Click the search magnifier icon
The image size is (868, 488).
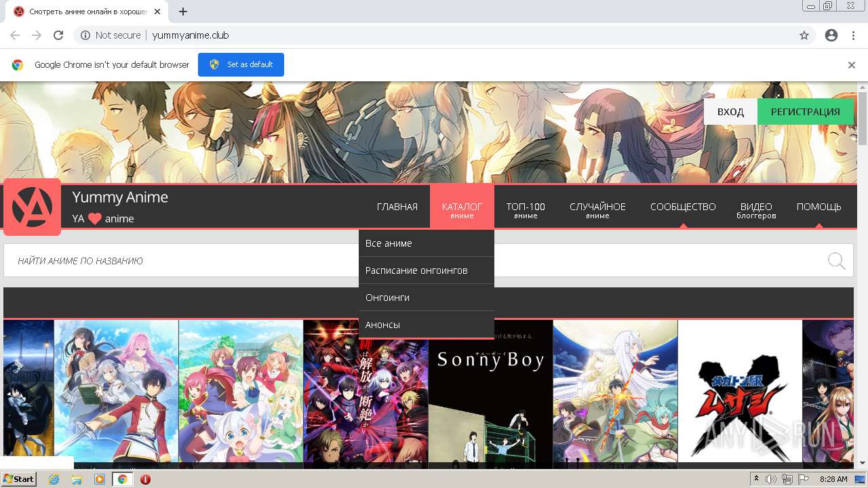[836, 261]
